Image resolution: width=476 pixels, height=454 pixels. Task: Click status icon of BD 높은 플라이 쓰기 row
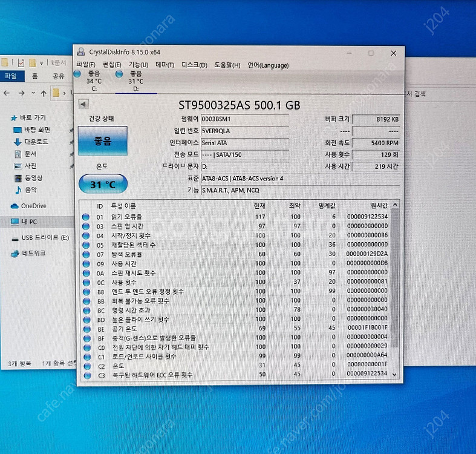[x=87, y=320]
